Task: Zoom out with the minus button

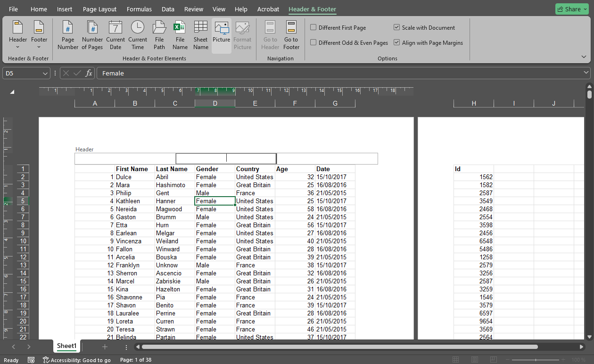Action: click(508, 360)
